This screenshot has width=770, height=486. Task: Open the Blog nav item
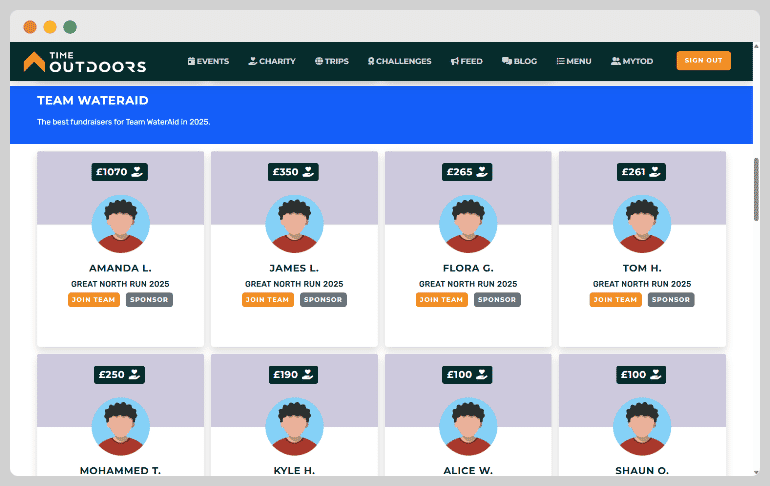click(x=519, y=61)
